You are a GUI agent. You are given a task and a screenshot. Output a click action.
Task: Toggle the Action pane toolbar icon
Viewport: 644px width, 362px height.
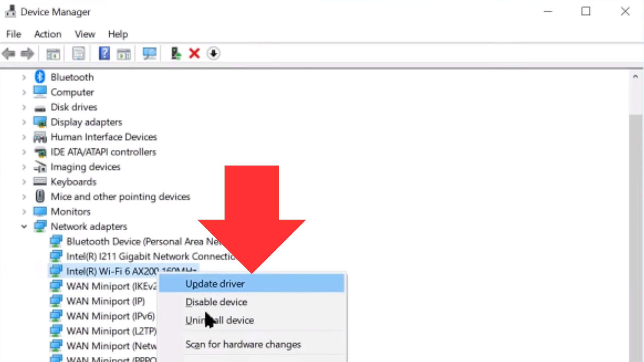[124, 54]
